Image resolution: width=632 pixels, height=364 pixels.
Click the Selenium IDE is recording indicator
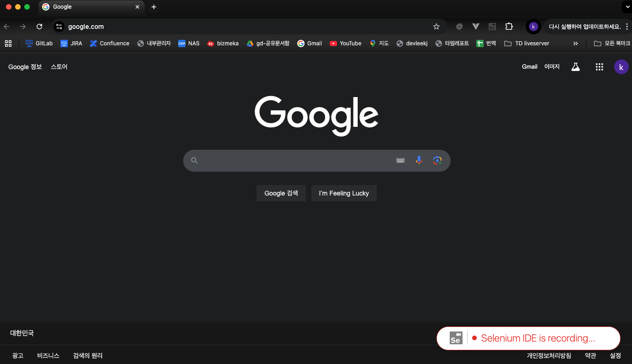pyautogui.click(x=528, y=338)
